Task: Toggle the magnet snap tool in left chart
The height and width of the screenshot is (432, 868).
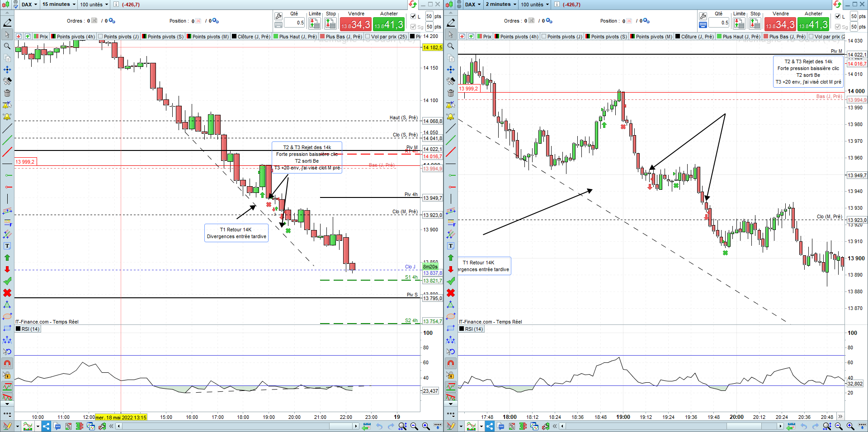Action: tap(7, 363)
